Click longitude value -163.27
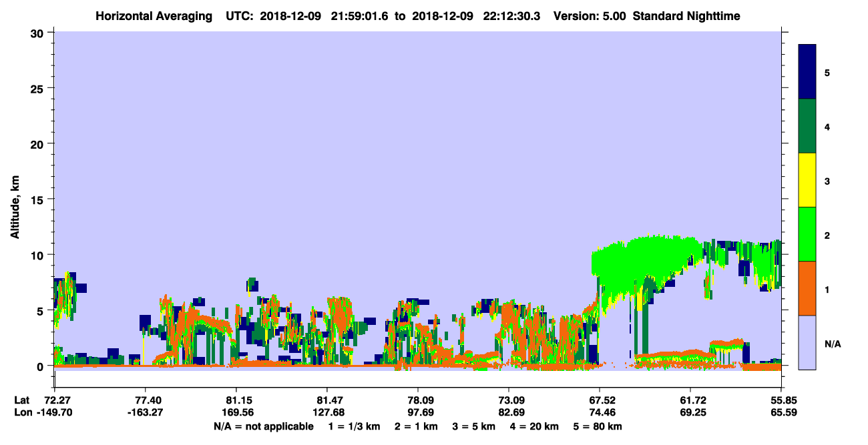The width and height of the screenshot is (868, 445). point(145,412)
